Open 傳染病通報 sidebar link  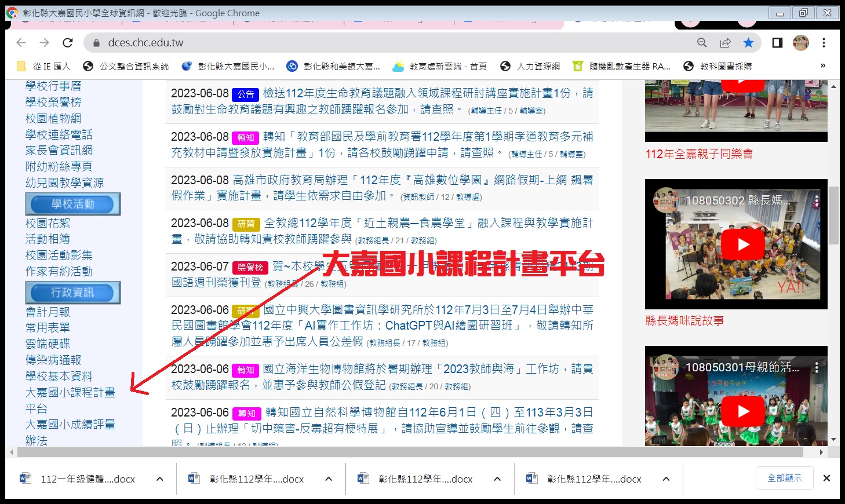pyautogui.click(x=53, y=360)
